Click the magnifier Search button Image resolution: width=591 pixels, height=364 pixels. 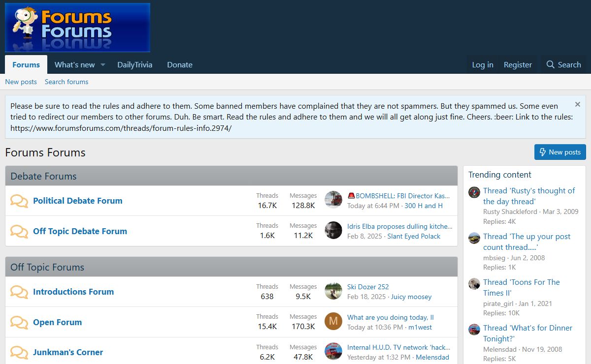[563, 65]
